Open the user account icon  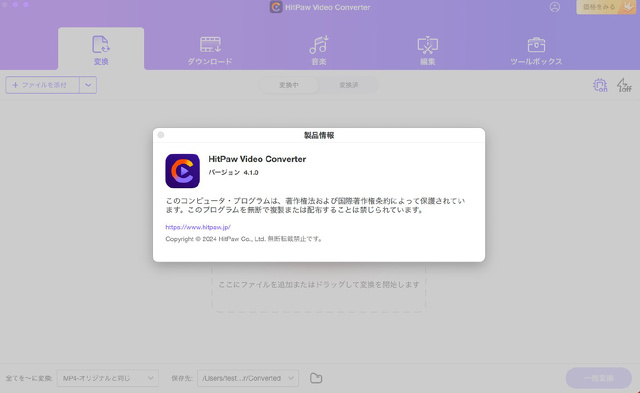tap(555, 7)
